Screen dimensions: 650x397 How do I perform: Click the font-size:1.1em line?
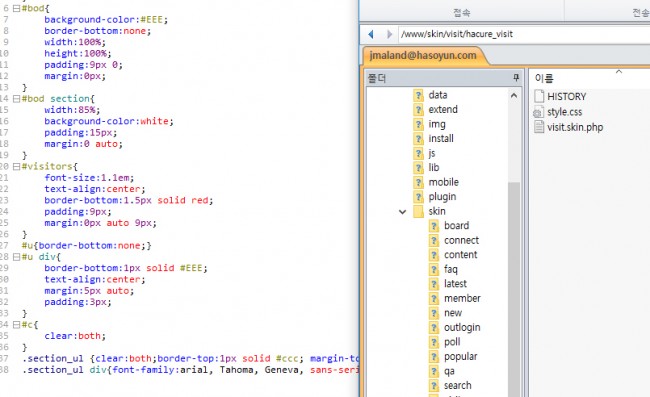pyautogui.click(x=89, y=177)
